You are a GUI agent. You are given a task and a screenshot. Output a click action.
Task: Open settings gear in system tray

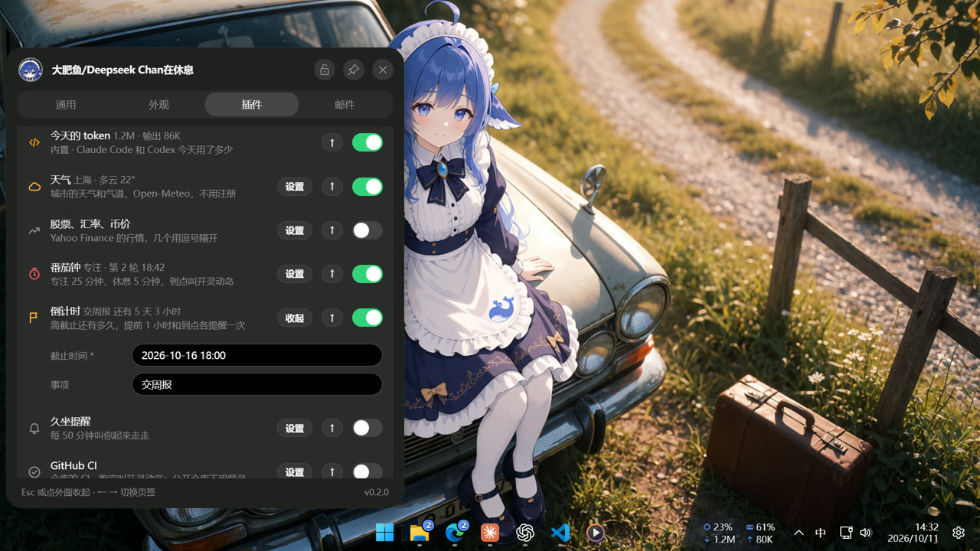pos(959,533)
